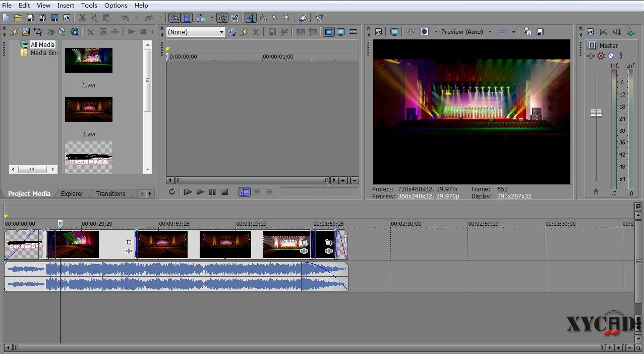
Task: Open the Undo history dropdown arrow
Action: (x=136, y=18)
